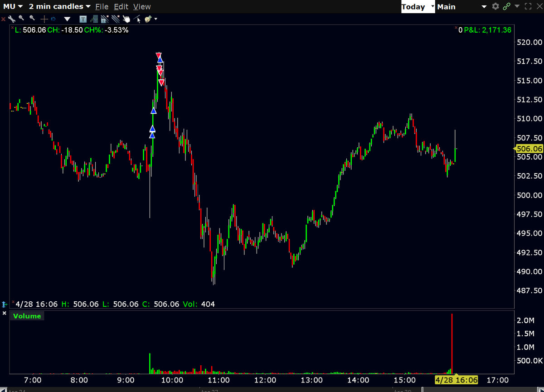
Task: Click the time axis toggle icon at left
Action: 5,304
